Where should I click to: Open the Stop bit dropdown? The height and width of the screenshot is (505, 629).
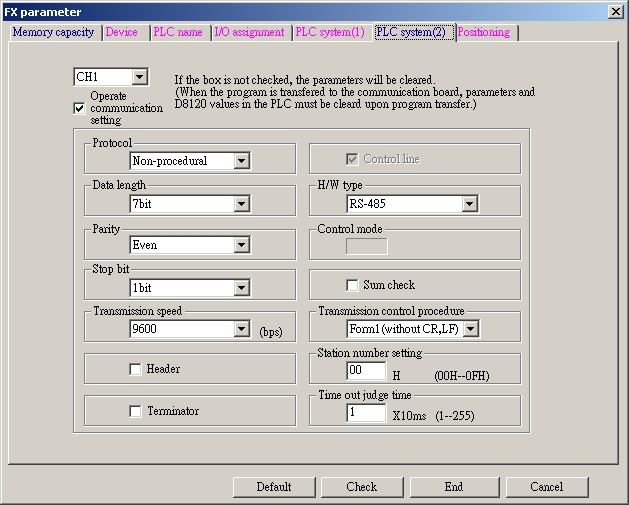[x=241, y=288]
